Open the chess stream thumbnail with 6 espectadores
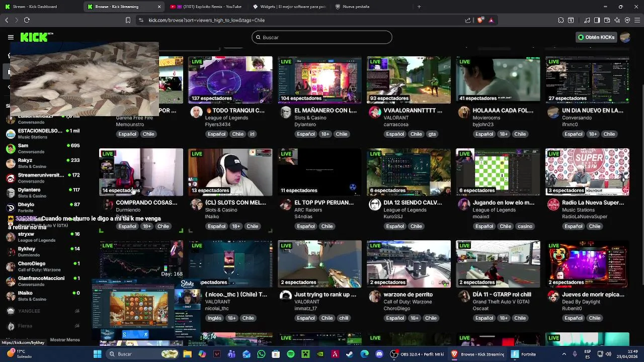The width and height of the screenshot is (644, 362). pyautogui.click(x=498, y=171)
